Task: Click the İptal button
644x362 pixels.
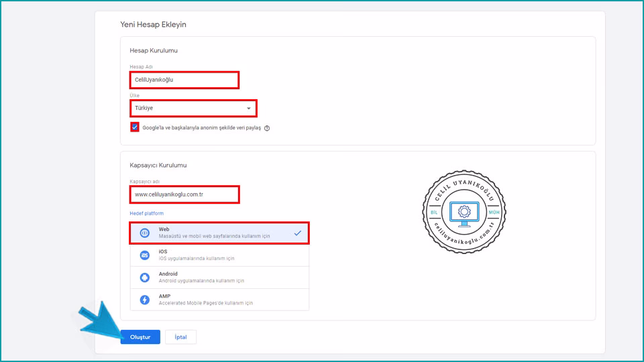Action: pos(180,337)
